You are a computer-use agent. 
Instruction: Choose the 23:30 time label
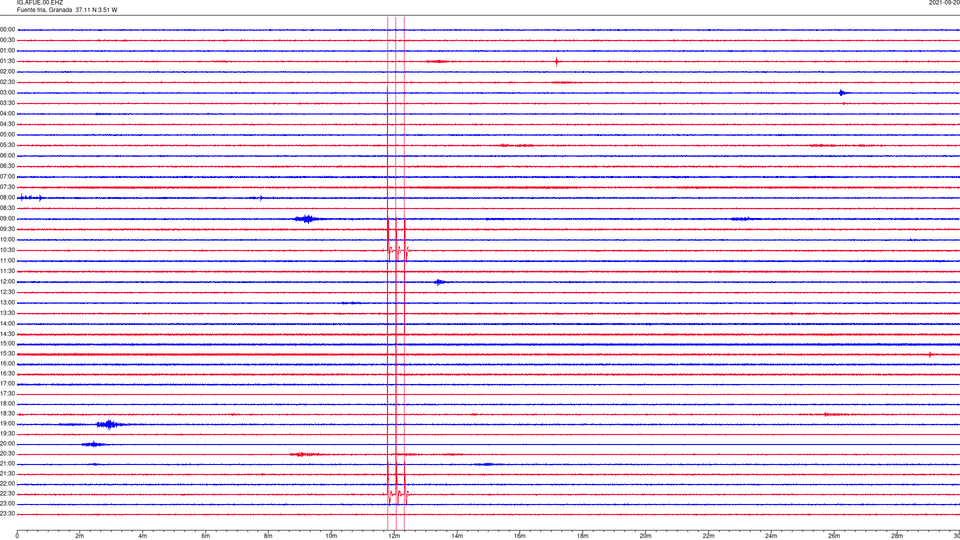pos(7,514)
